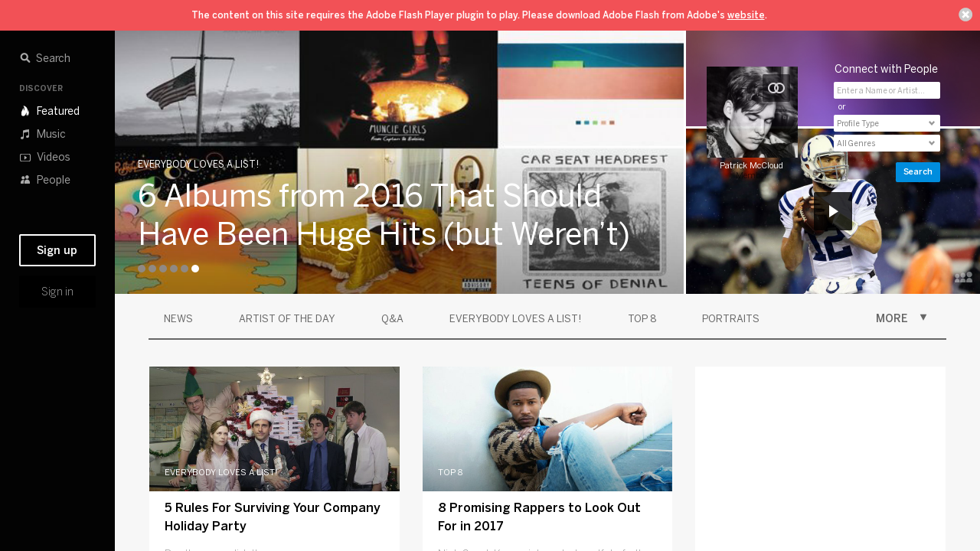Click the Search magnifier icon in sidebar
The height and width of the screenshot is (551, 980).
(25, 58)
